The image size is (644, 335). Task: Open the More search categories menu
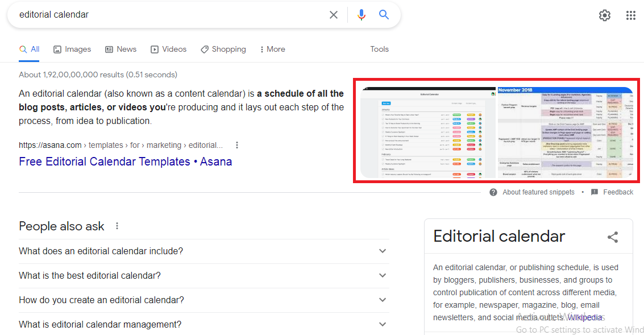(x=273, y=49)
